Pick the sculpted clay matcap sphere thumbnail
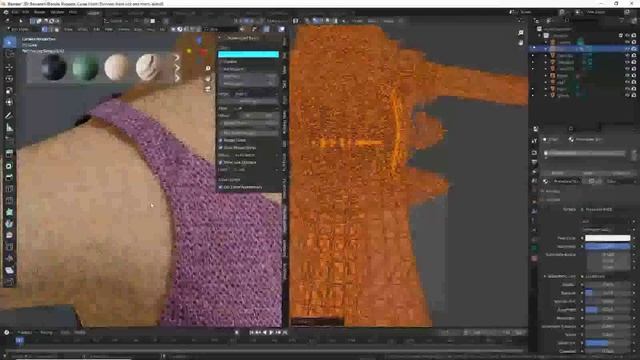Image resolution: width=640 pixels, height=360 pixels. click(x=148, y=67)
